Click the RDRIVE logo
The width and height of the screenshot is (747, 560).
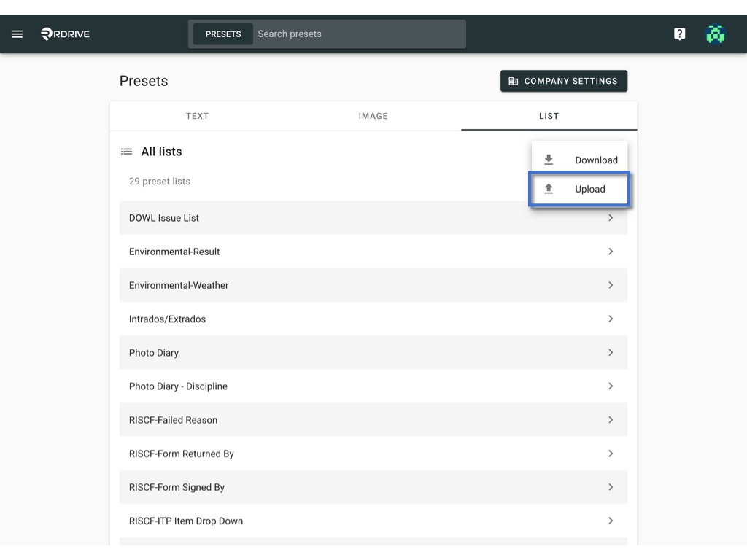pyautogui.click(x=65, y=34)
